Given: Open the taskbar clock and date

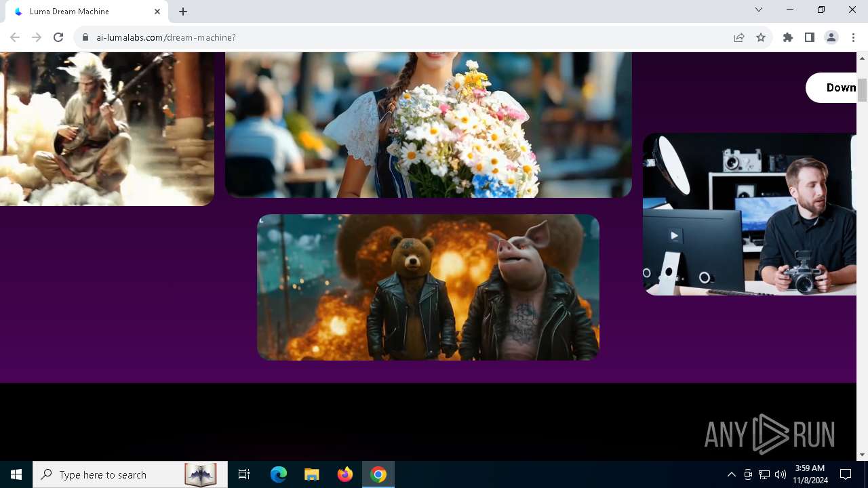Looking at the screenshot, I should [810, 474].
